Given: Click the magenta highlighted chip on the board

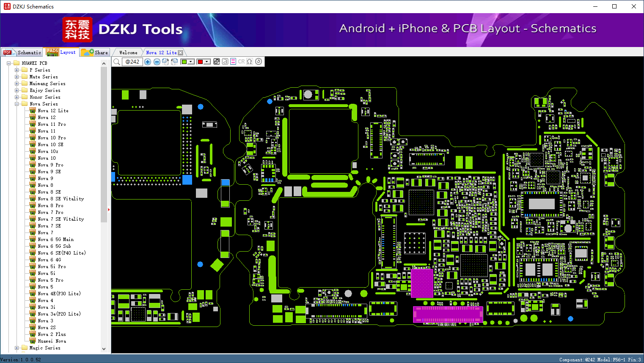Looking at the screenshot, I should [422, 283].
